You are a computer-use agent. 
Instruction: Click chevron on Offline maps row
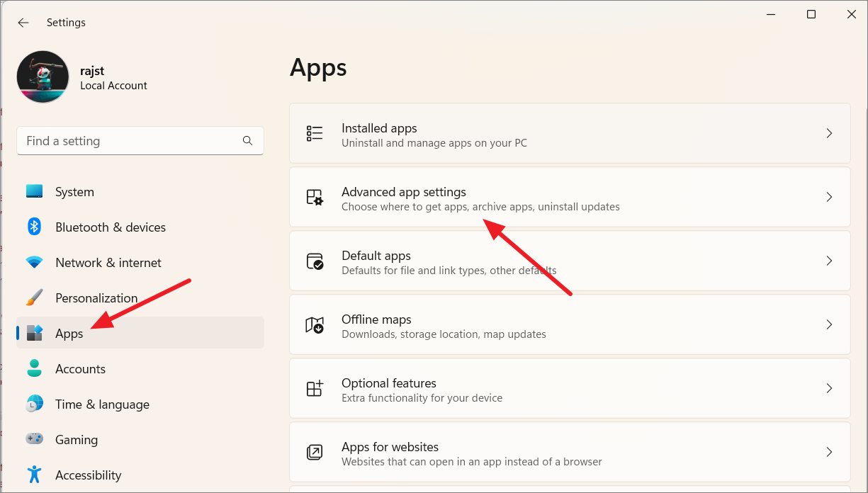[x=829, y=324]
